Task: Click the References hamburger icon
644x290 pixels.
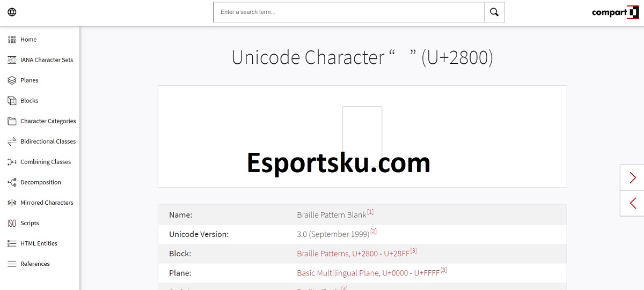Action: 12,264
